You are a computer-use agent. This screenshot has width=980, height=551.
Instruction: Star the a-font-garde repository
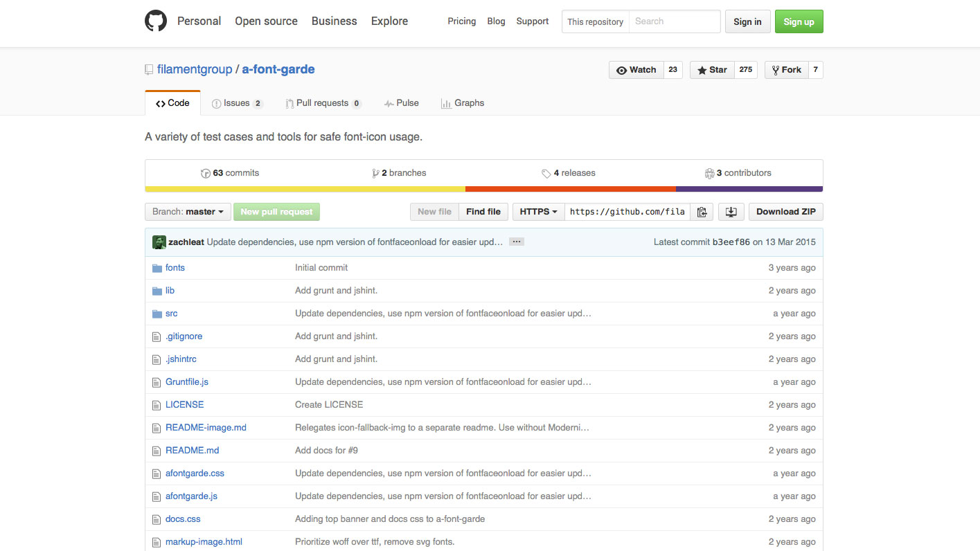point(712,70)
